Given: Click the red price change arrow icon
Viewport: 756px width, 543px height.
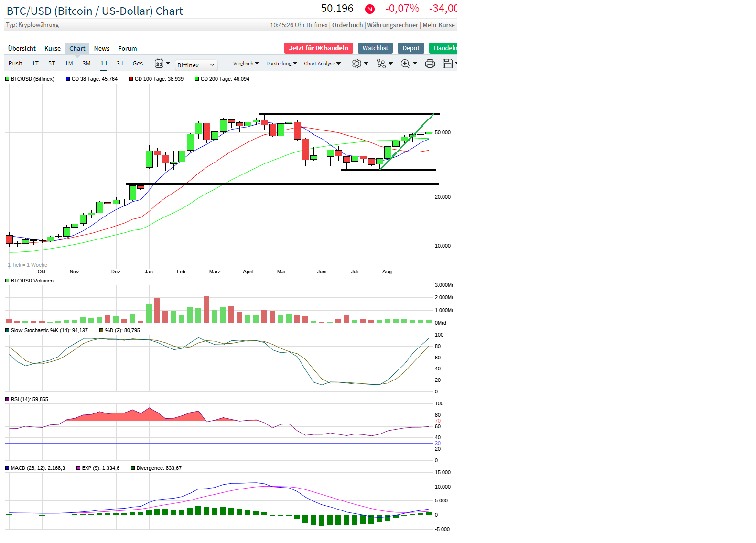Looking at the screenshot, I should click(370, 9).
